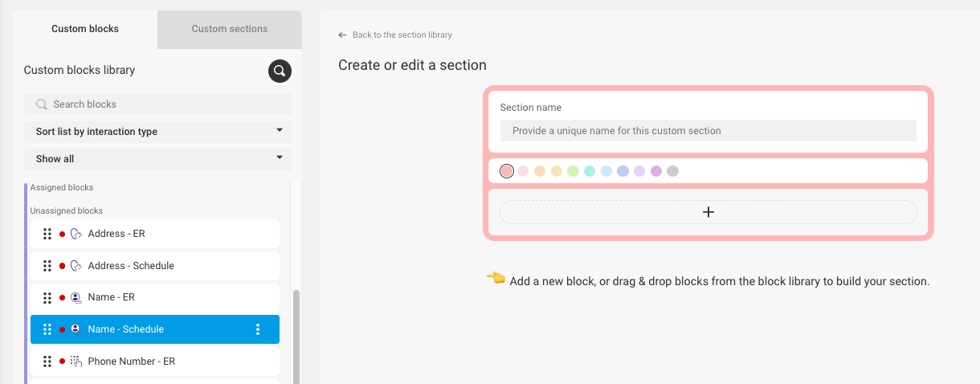
Task: Add a new block with plus button
Action: 708,212
